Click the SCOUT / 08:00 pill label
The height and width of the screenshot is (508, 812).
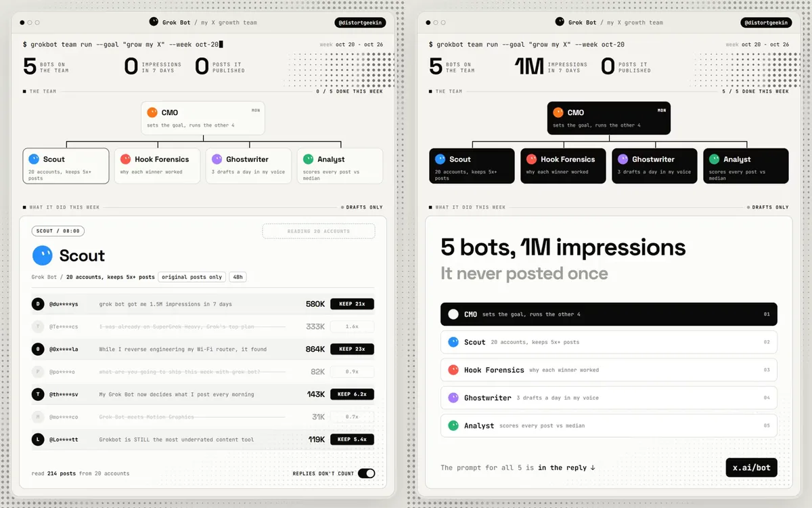[x=58, y=231]
